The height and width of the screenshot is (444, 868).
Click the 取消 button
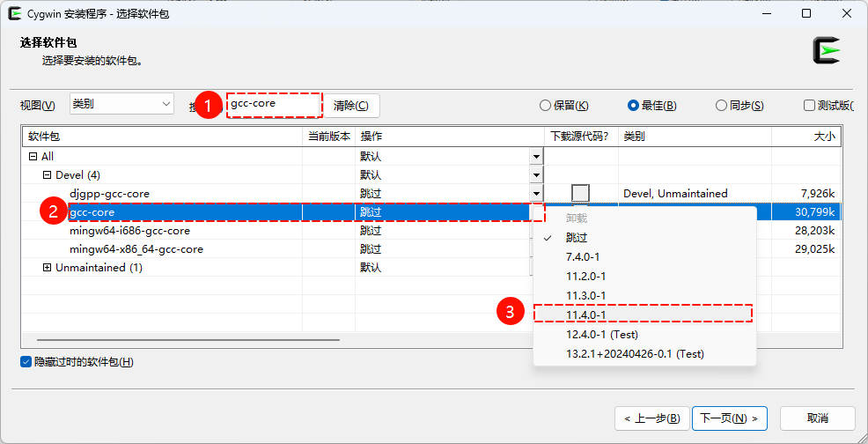point(818,418)
